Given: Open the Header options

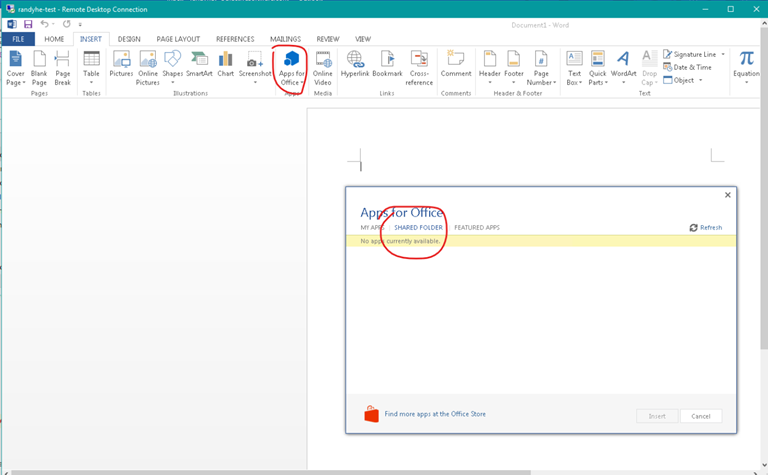Looking at the screenshot, I should 489,67.
